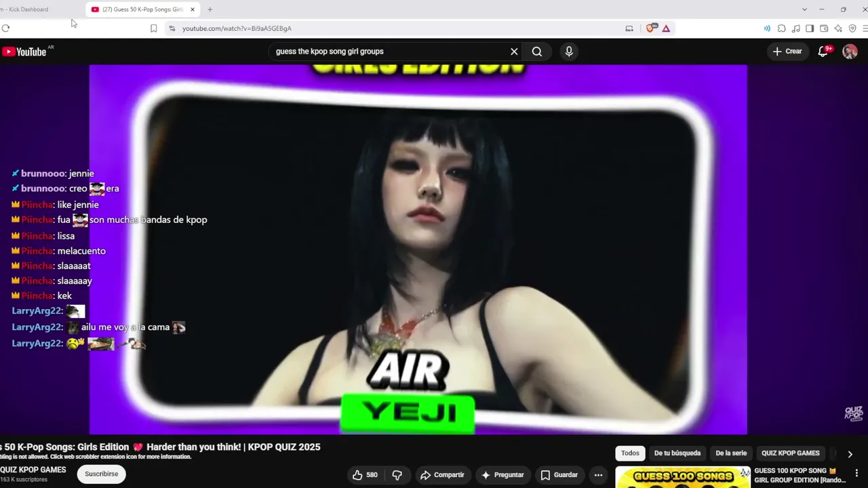Click the blue audio broadcast icon

tap(767, 28)
